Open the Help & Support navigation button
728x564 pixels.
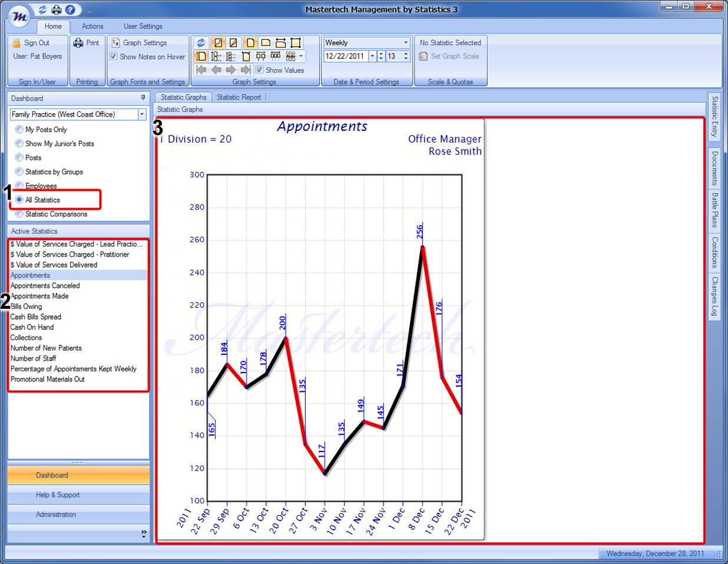[x=78, y=495]
